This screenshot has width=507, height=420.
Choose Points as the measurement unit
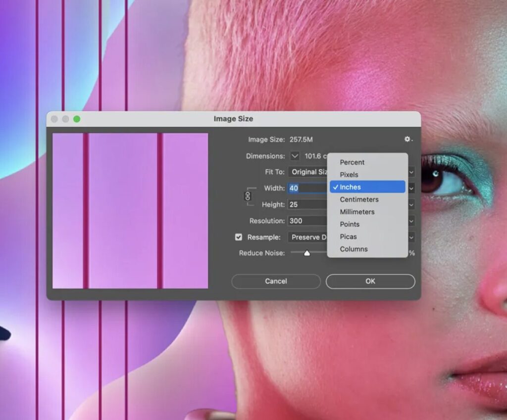350,224
